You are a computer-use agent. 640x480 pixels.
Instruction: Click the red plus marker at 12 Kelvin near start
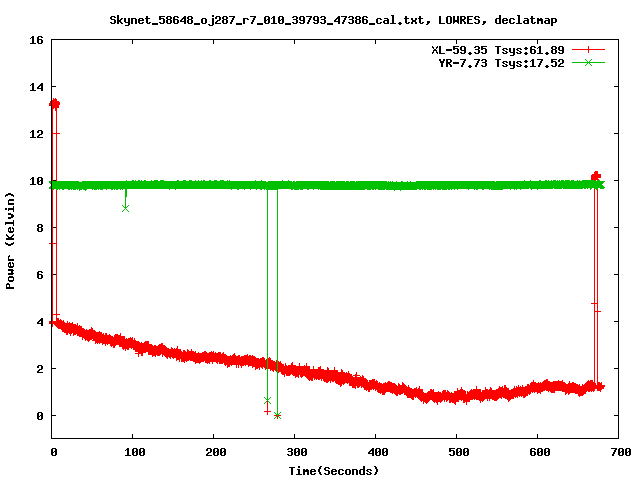(56, 133)
